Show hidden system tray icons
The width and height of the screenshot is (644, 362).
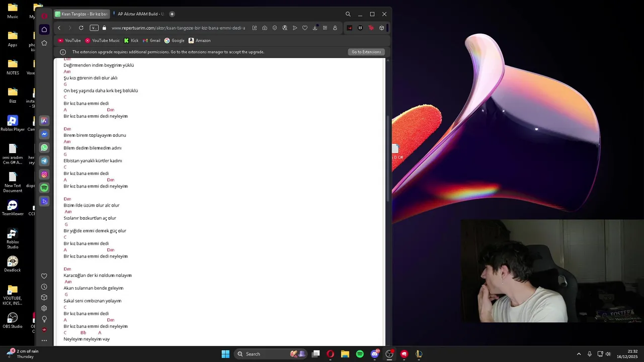pyautogui.click(x=579, y=354)
